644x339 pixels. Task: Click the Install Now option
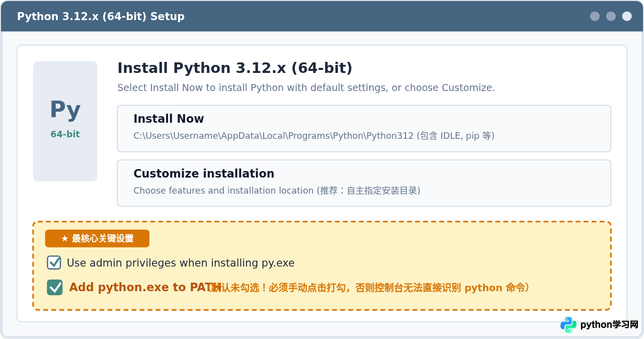pos(364,128)
